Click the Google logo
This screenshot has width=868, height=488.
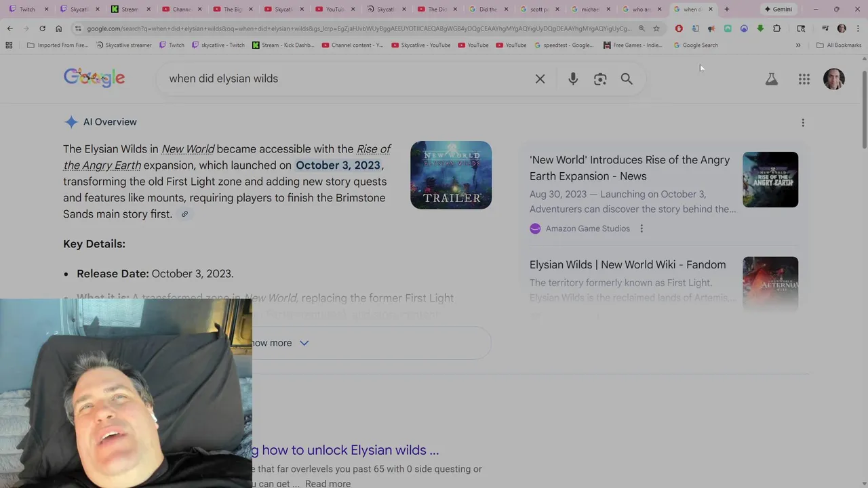(x=94, y=78)
